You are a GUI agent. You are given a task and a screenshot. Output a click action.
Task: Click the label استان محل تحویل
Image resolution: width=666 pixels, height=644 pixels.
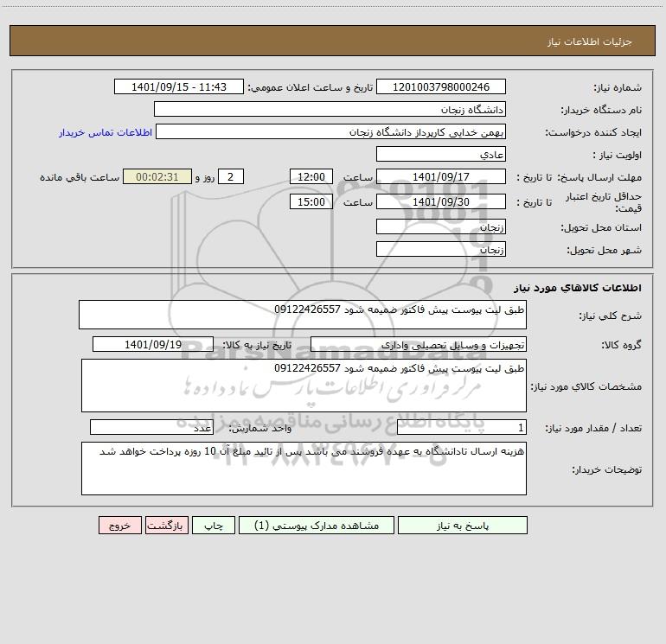(x=601, y=227)
